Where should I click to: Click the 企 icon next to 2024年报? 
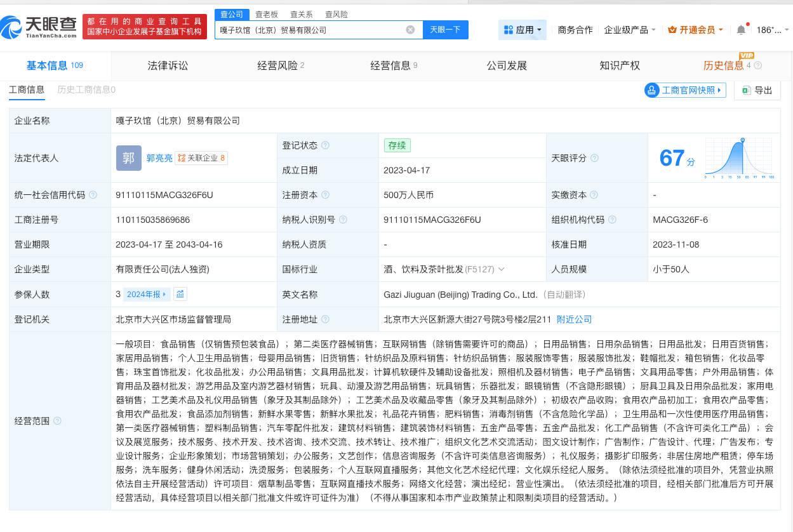[x=180, y=295]
